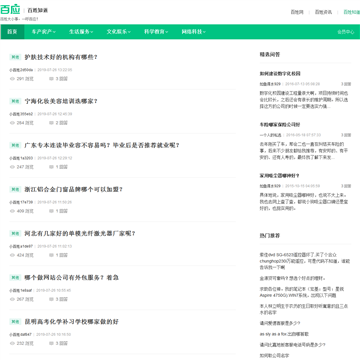The image size is (360, 360).
Task: Click the eye icon beside 247 views
Action: (12, 167)
